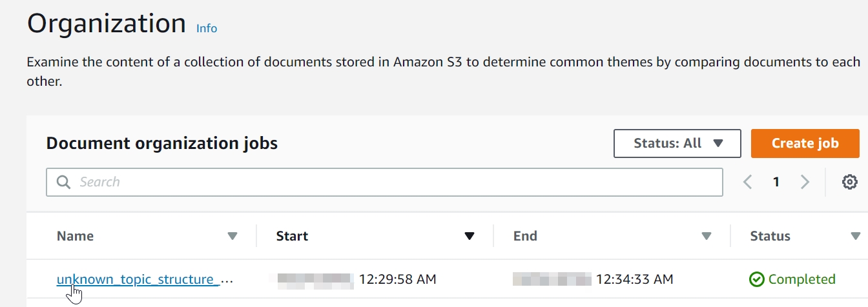868x307 pixels.
Task: Sort by the Name column header
Action: tap(76, 236)
